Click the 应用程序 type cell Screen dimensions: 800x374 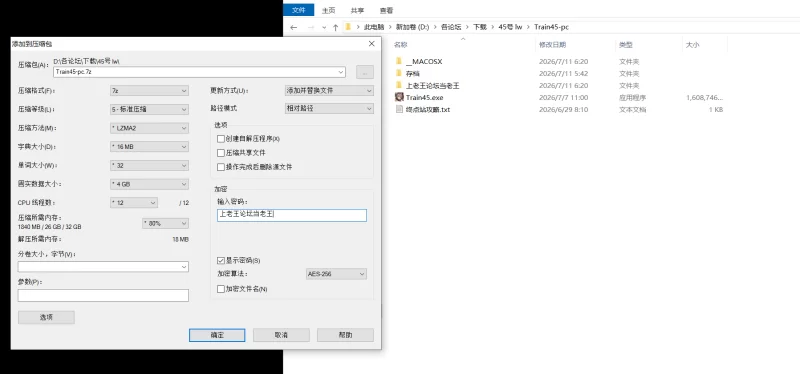tap(633, 97)
